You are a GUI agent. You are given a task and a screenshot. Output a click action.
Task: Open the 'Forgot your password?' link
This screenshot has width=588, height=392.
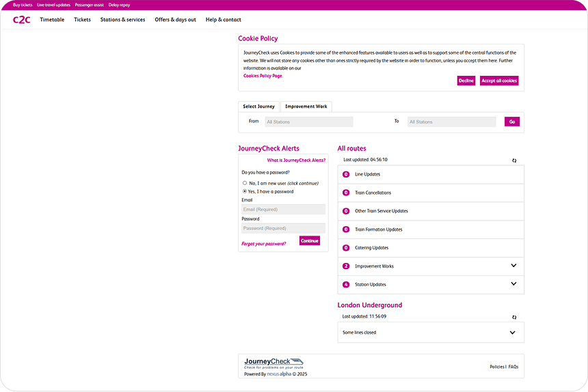(x=264, y=244)
